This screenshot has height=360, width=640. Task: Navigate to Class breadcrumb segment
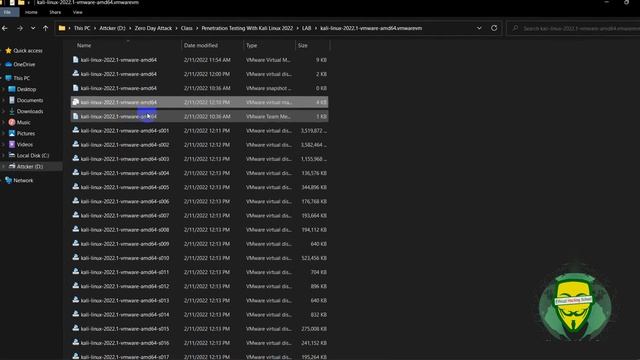pos(187,28)
